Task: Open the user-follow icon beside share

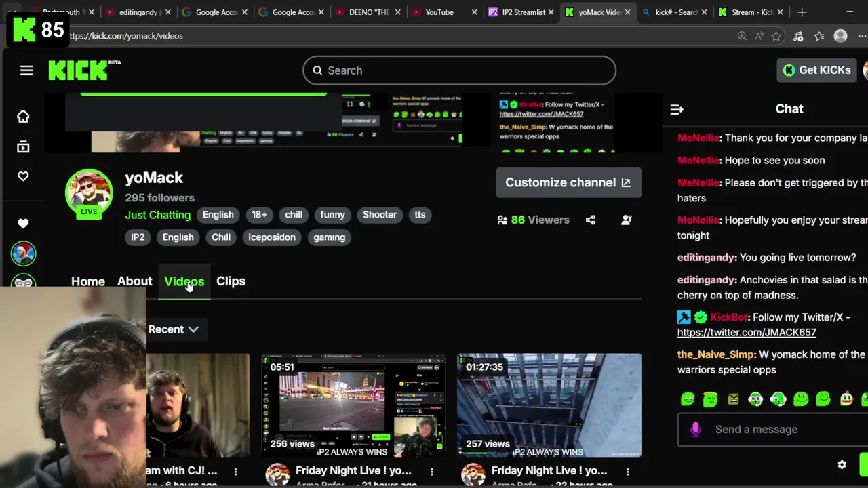Action: (627, 220)
